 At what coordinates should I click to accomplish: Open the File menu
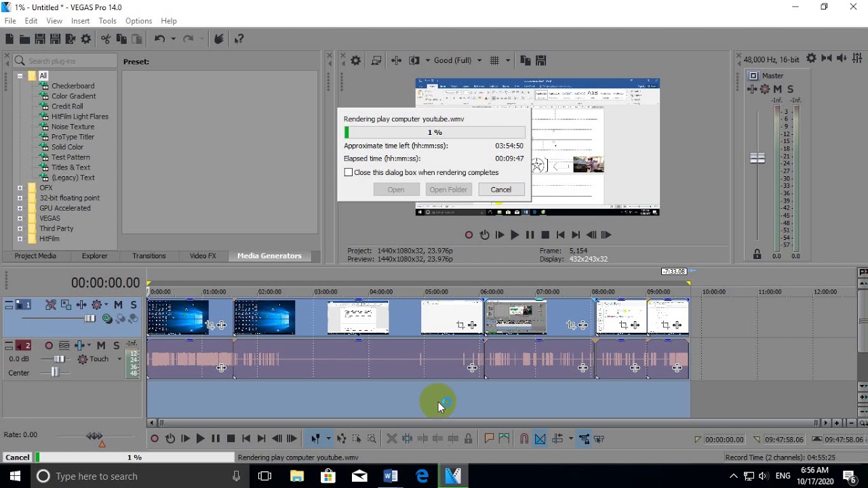tap(10, 21)
